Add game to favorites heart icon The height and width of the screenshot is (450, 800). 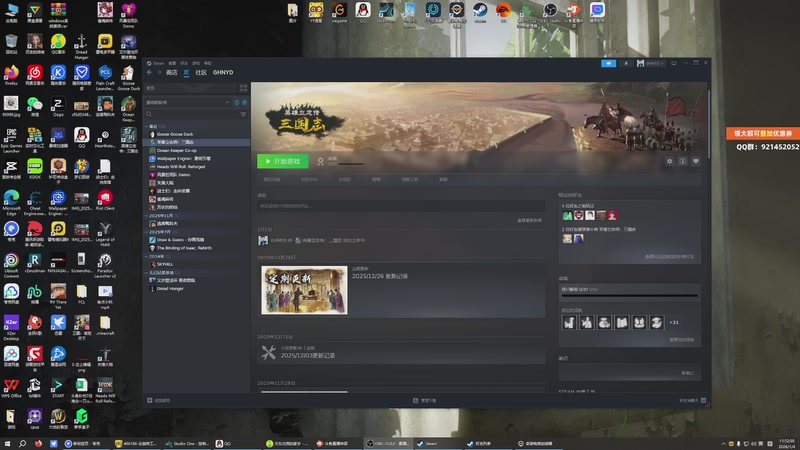(x=696, y=161)
